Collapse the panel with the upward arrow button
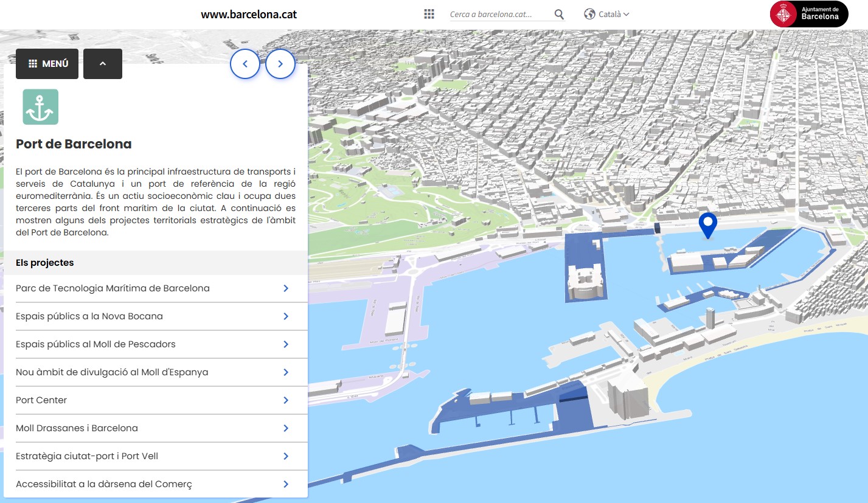The image size is (868, 503). point(102,63)
